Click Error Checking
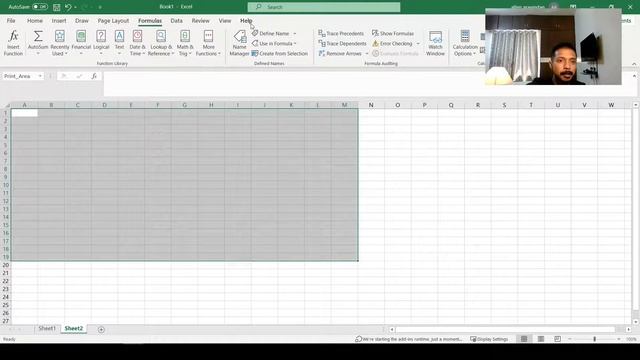This screenshot has width=640, height=360. pyautogui.click(x=392, y=43)
